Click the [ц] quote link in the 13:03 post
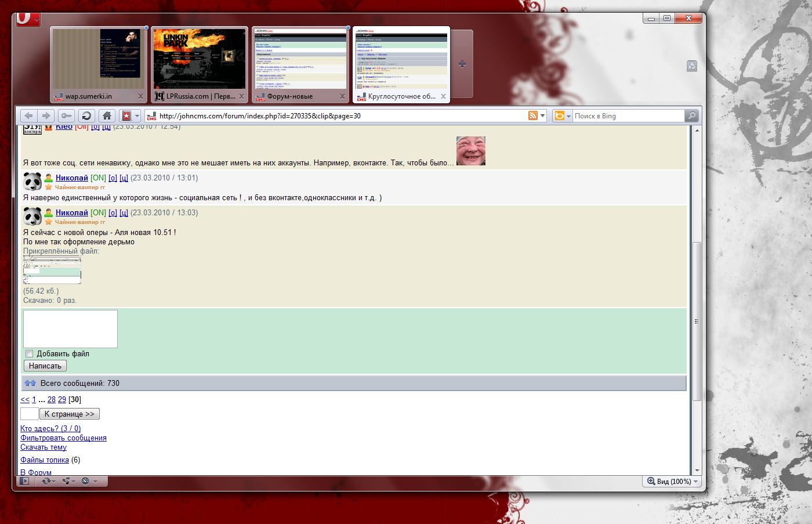The width and height of the screenshot is (812, 524). (x=124, y=212)
